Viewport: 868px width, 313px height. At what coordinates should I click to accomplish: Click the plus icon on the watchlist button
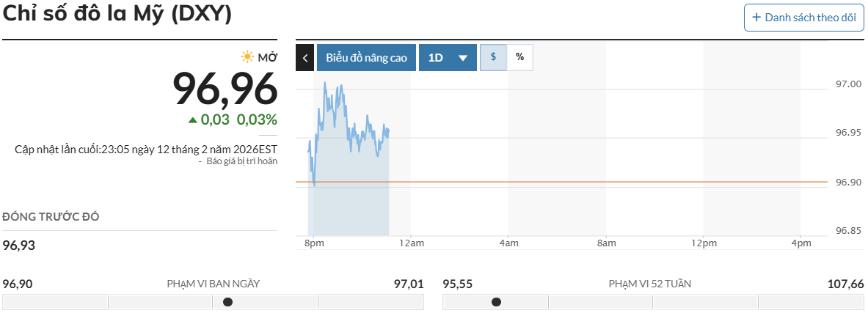coord(756,18)
